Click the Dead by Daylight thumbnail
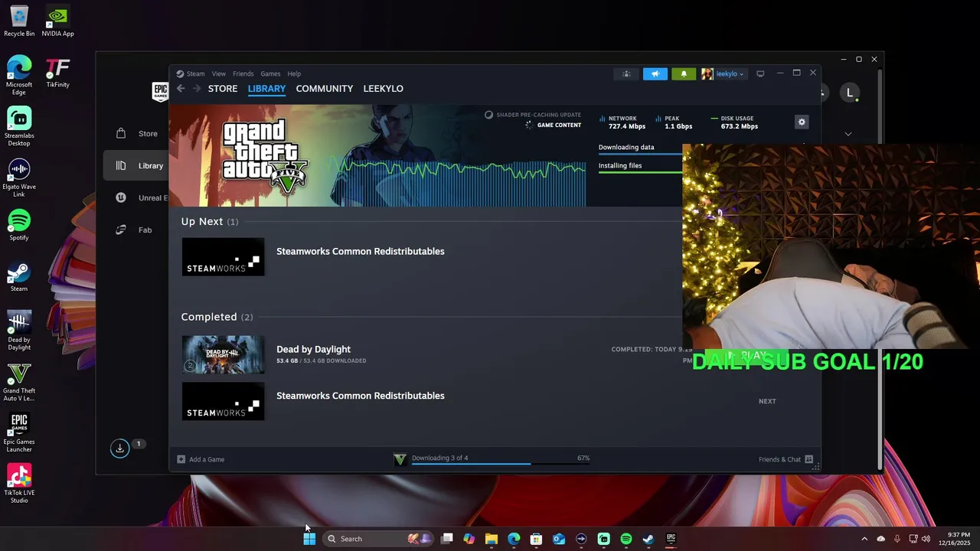The width and height of the screenshot is (980, 551). (223, 354)
